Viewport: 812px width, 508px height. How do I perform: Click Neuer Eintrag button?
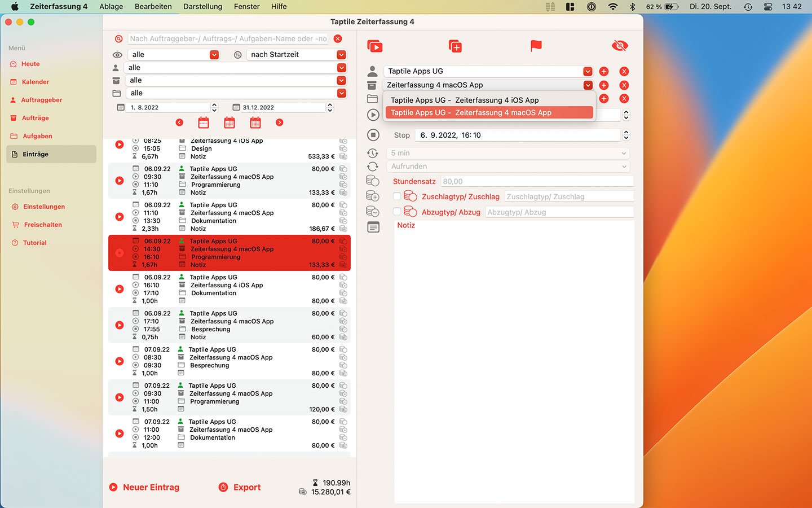coord(144,487)
